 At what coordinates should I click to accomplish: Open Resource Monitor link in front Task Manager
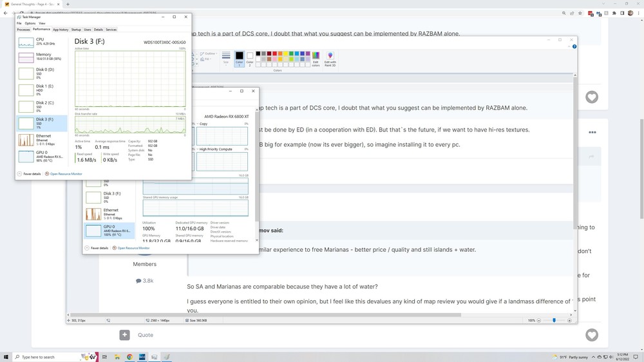coord(64,174)
